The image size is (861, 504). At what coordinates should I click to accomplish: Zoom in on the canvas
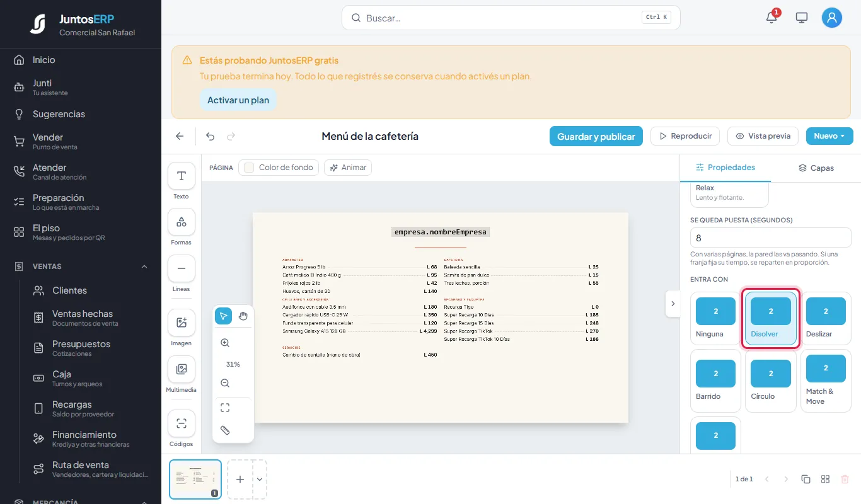(225, 343)
